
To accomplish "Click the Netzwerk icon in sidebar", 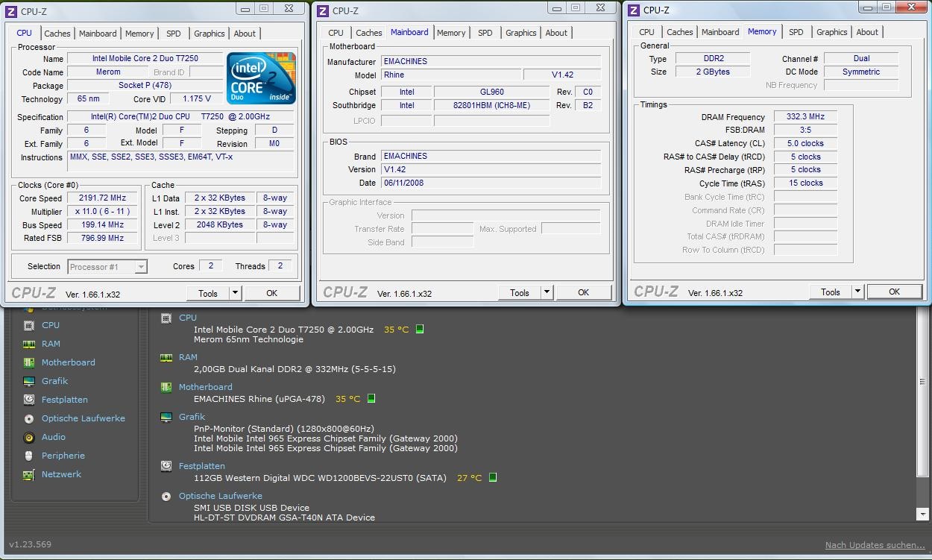I will (28, 474).
